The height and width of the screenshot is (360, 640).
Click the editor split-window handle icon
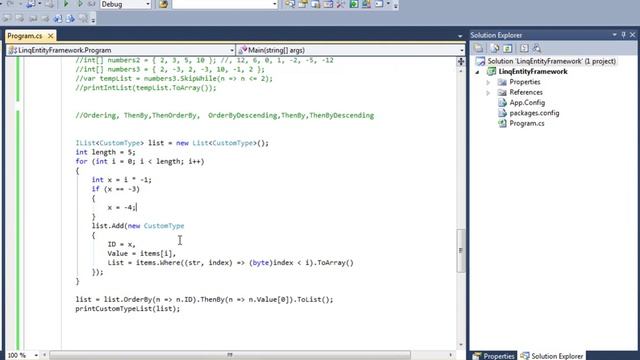coord(461,61)
